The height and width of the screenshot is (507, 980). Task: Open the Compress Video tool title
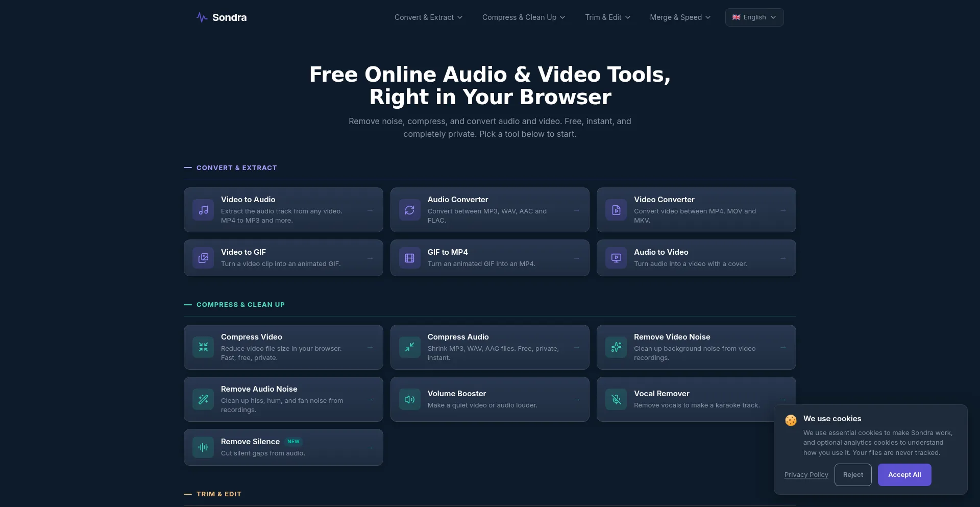click(252, 337)
